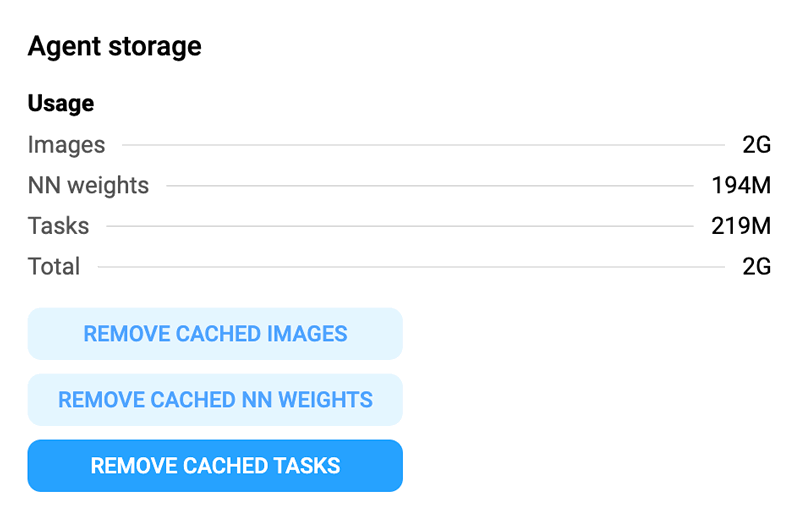Screen dimensions: 800x522
Task: Select the Total usage label
Action: pyautogui.click(x=54, y=267)
